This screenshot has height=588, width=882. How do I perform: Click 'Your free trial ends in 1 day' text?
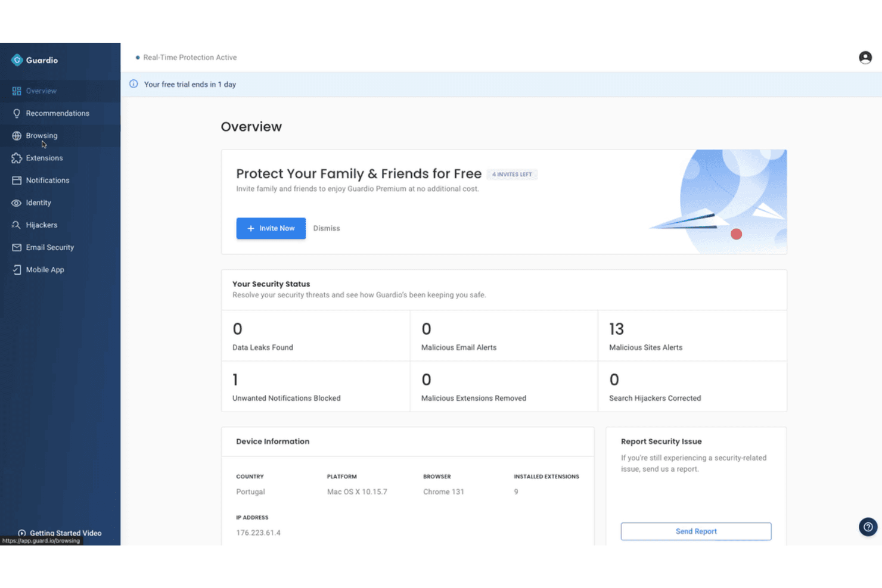coord(190,84)
